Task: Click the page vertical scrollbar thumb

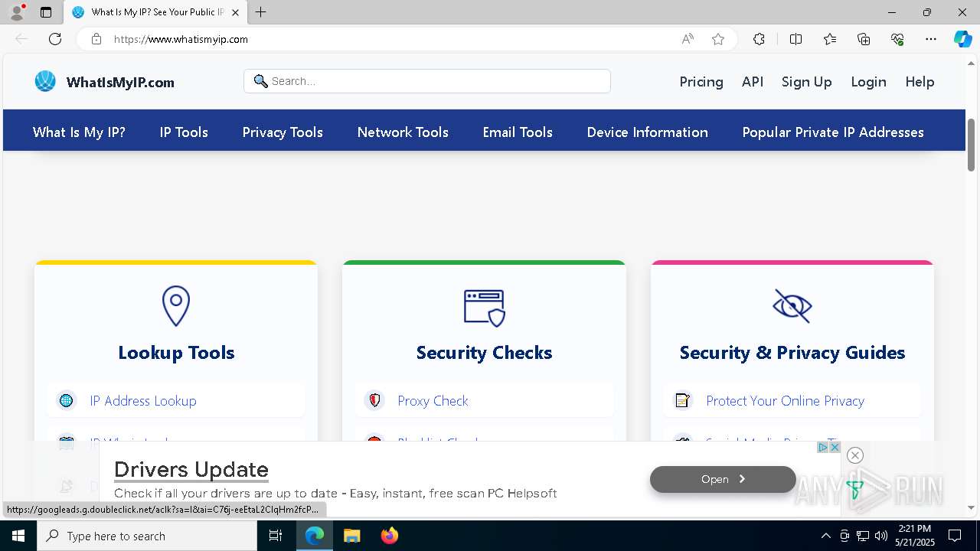Action: point(971,145)
